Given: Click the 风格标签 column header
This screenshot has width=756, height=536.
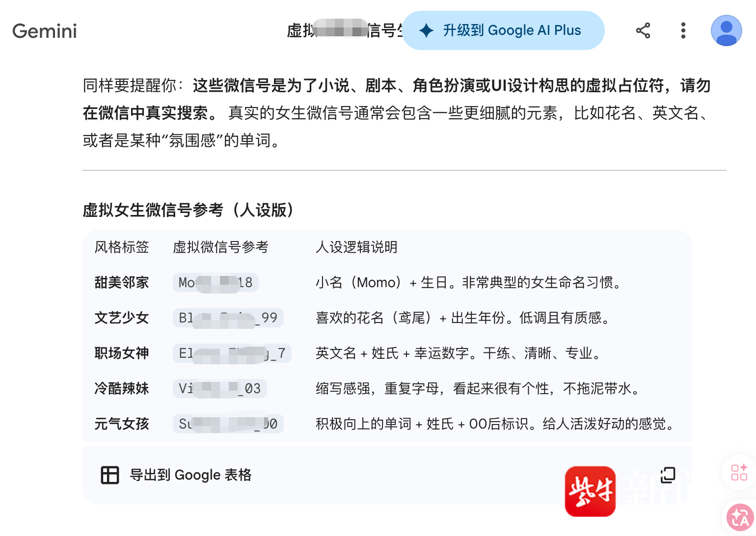Looking at the screenshot, I should [x=122, y=247].
